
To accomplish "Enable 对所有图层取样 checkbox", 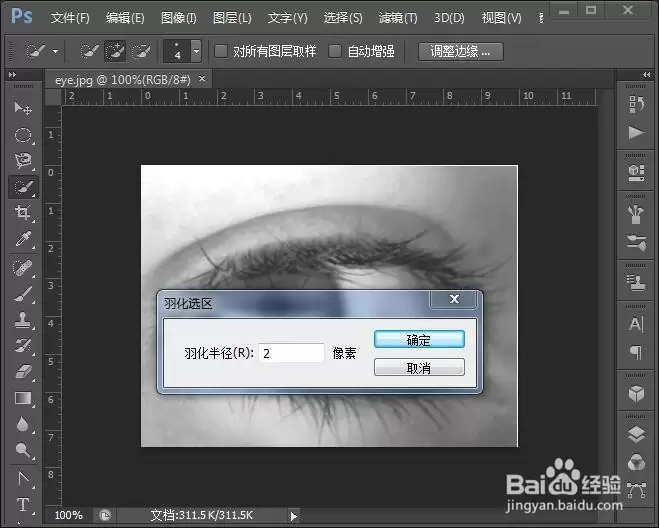I will click(x=221, y=51).
